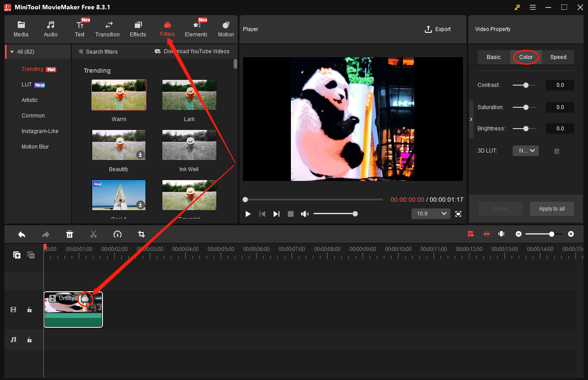
Task: Open the 3D LUT dropdown
Action: point(525,150)
